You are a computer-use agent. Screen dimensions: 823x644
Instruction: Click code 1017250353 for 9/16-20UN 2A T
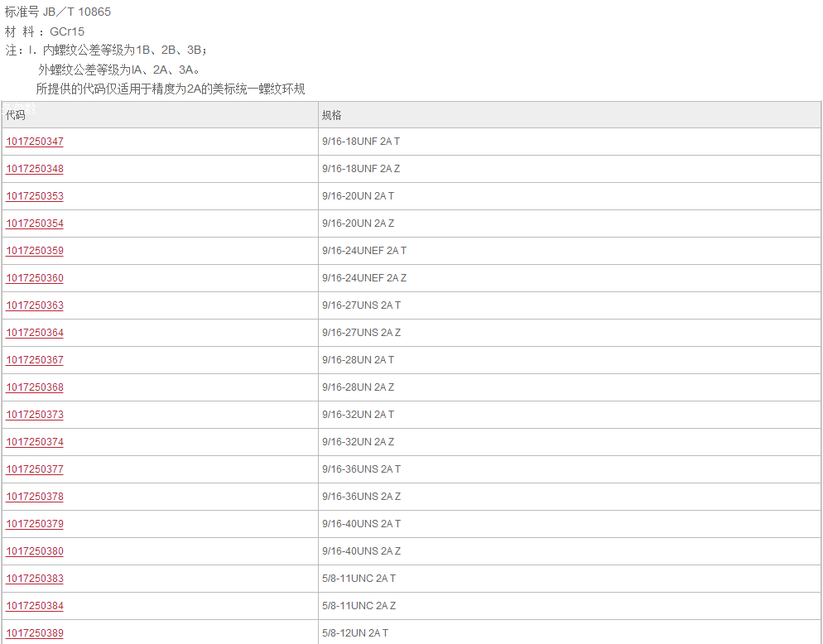tap(35, 196)
